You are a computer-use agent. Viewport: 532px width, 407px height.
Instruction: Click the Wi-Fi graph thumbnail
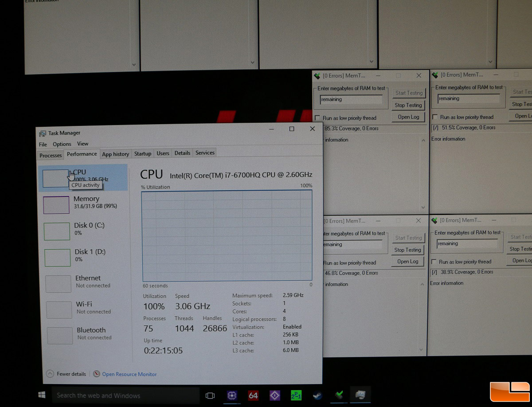(x=59, y=310)
